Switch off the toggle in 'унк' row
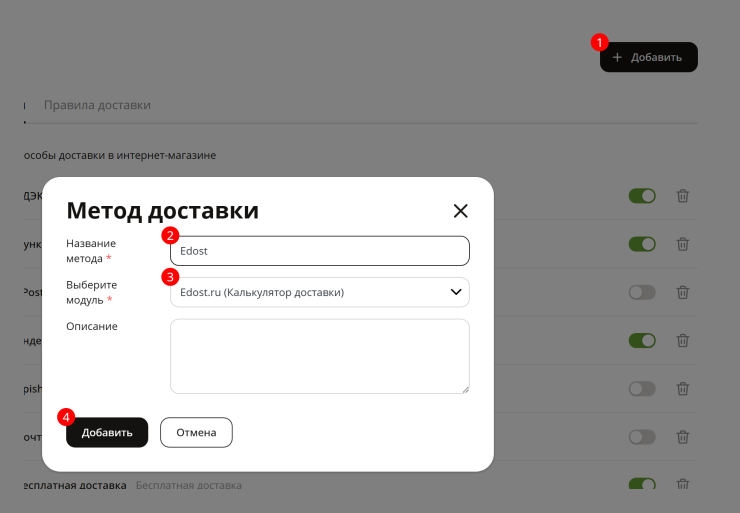 click(642, 244)
